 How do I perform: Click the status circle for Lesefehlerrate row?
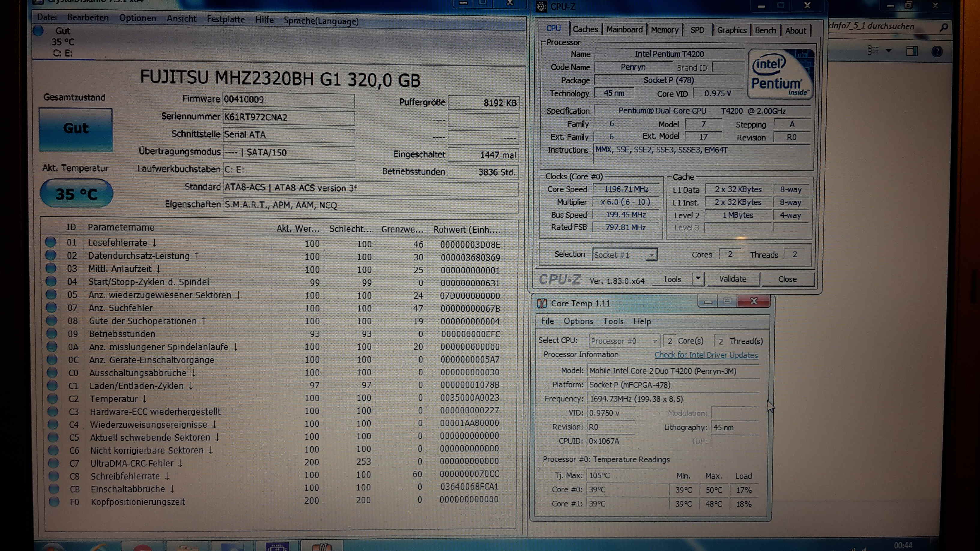[51, 242]
